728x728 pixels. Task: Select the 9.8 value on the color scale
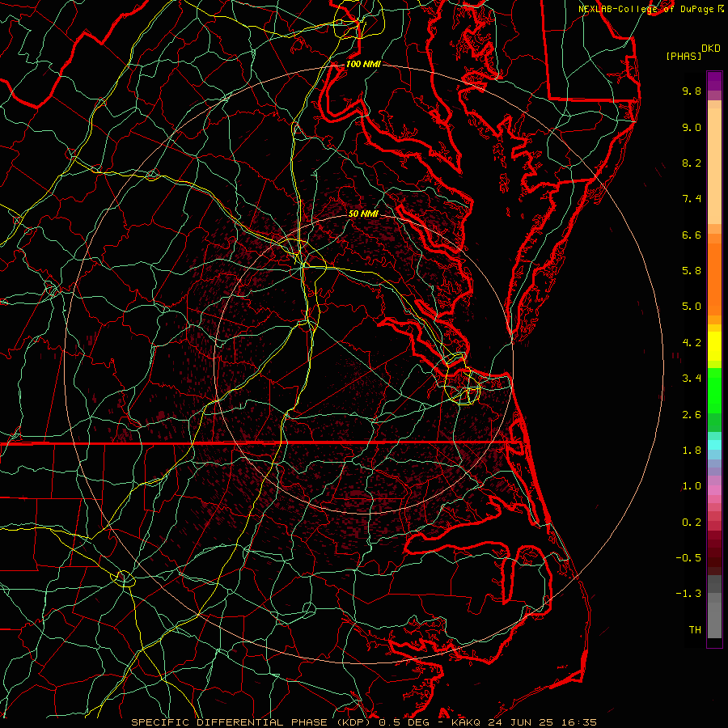coord(692,91)
